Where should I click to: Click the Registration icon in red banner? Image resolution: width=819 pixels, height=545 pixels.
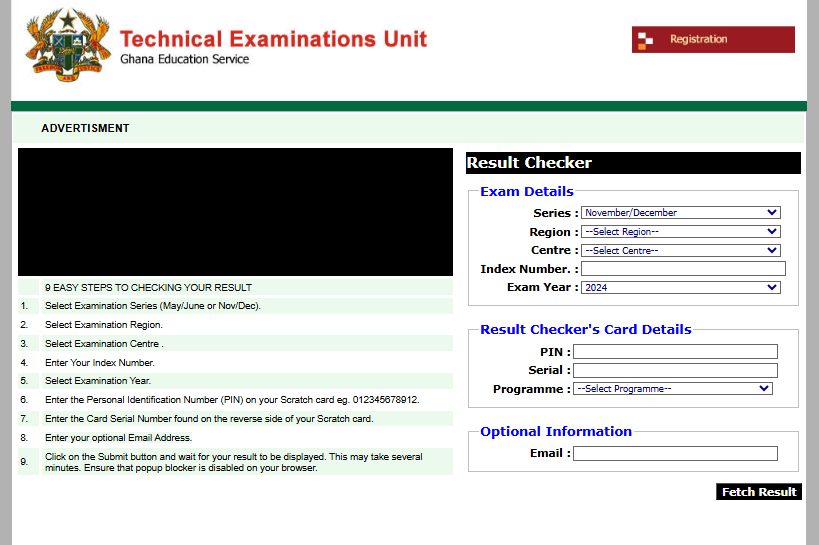pyautogui.click(x=646, y=40)
